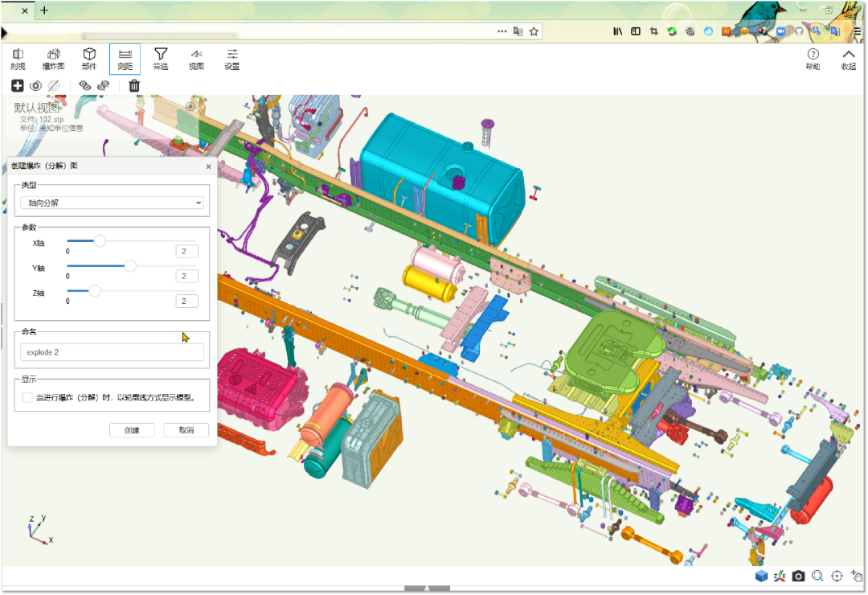Open the 轴向分解 type dropdown

coord(112,203)
